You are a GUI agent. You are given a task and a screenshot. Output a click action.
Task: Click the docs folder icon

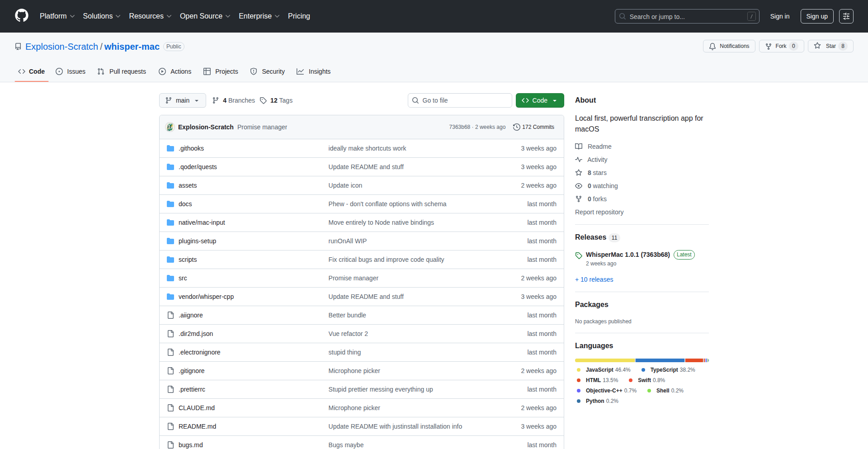(x=170, y=204)
